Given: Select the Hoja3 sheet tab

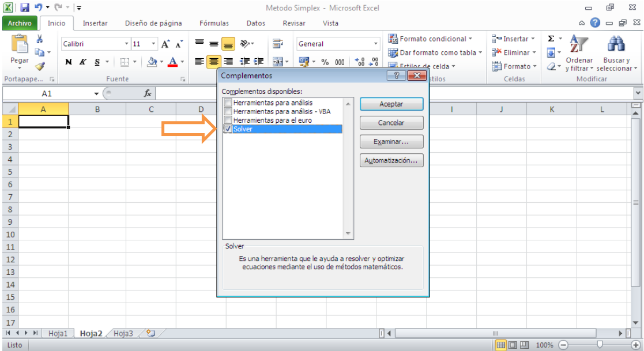Looking at the screenshot, I should (124, 333).
